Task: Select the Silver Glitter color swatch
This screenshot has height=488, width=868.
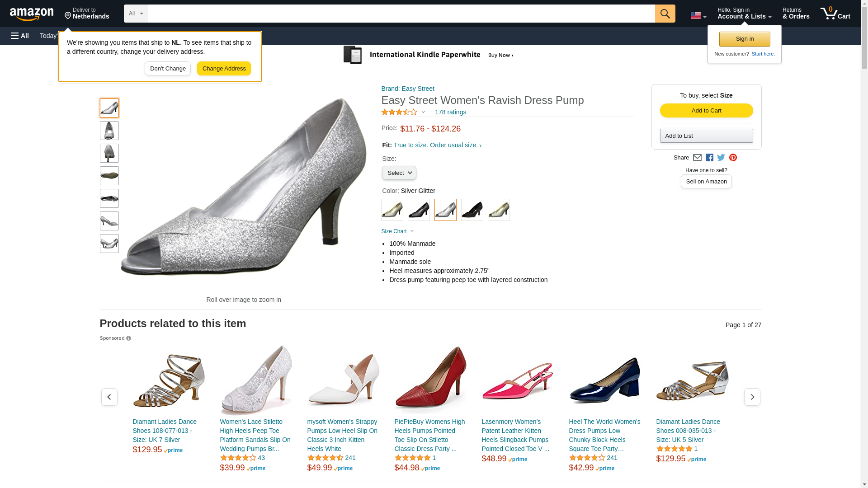Action: click(x=445, y=210)
